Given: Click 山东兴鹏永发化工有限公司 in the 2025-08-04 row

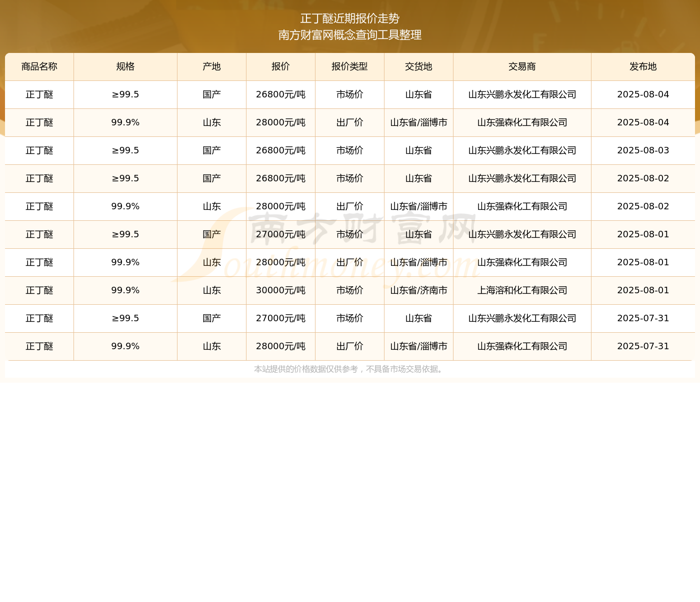Looking at the screenshot, I should click(x=522, y=94).
